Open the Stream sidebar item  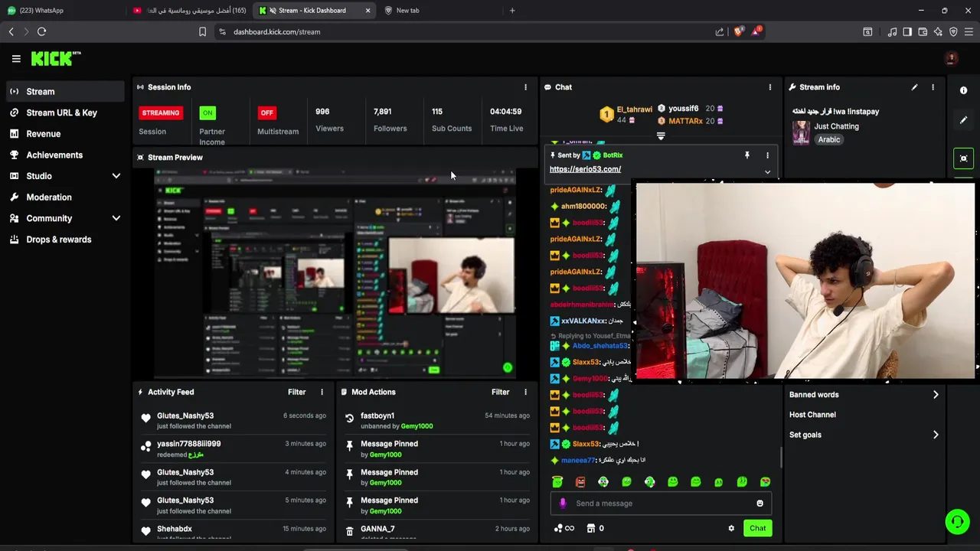click(x=65, y=91)
